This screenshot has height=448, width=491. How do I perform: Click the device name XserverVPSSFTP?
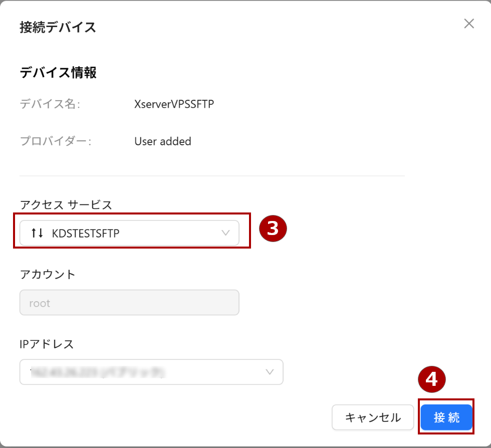point(174,104)
